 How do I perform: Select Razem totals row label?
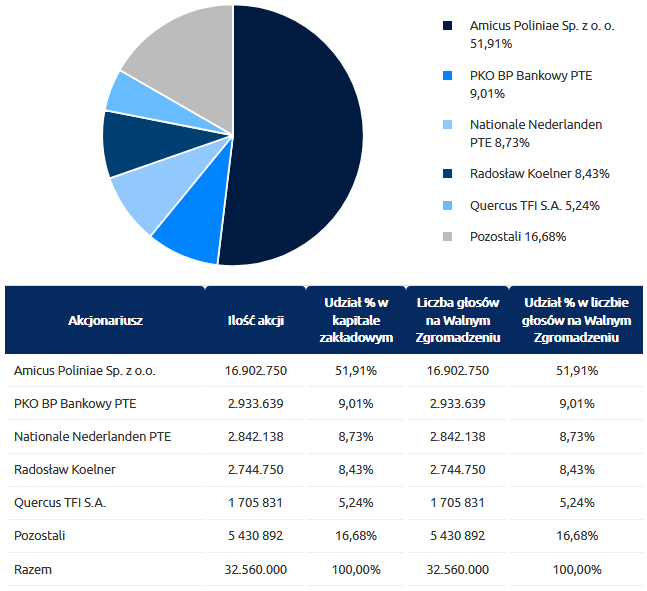point(33,570)
